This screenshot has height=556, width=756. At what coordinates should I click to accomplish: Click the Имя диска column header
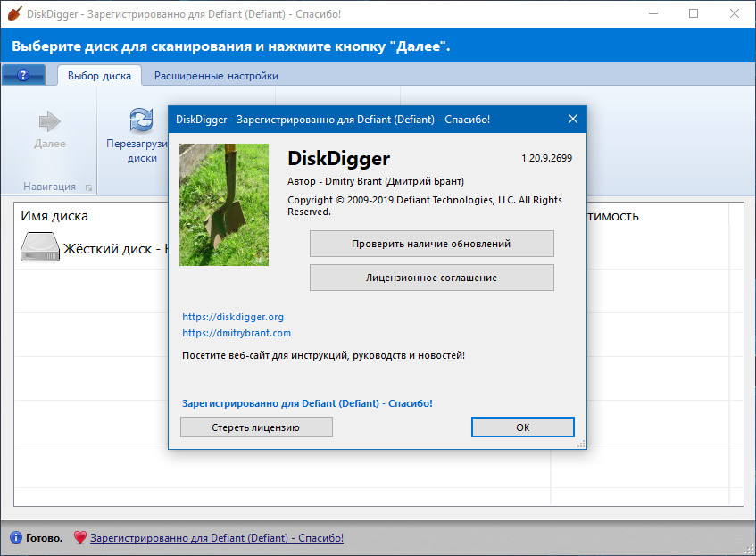coord(55,216)
